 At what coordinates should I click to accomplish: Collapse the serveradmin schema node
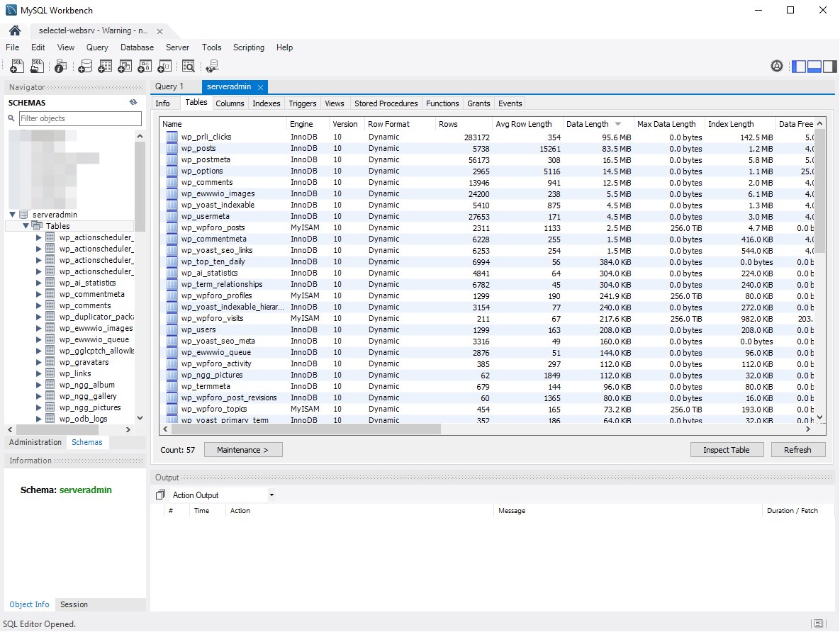pyautogui.click(x=12, y=214)
